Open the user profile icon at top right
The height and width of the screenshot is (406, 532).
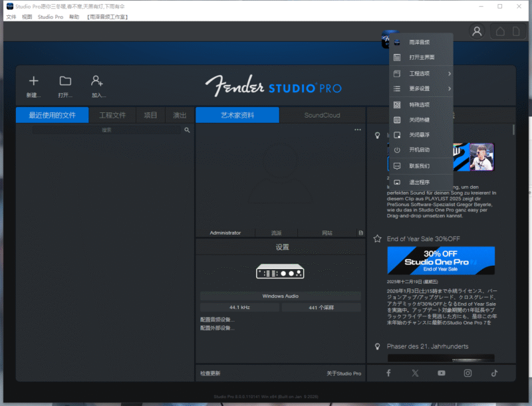click(477, 31)
